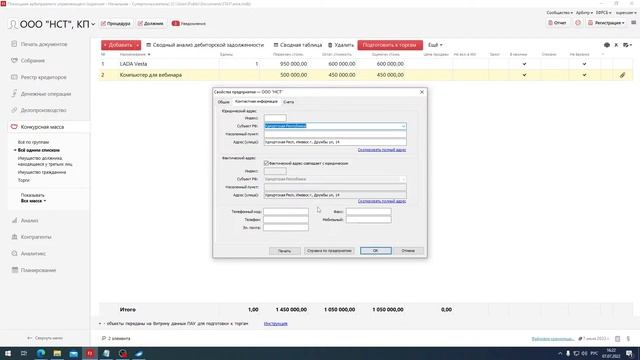Open the Mail app on the taskbar

coord(73,353)
